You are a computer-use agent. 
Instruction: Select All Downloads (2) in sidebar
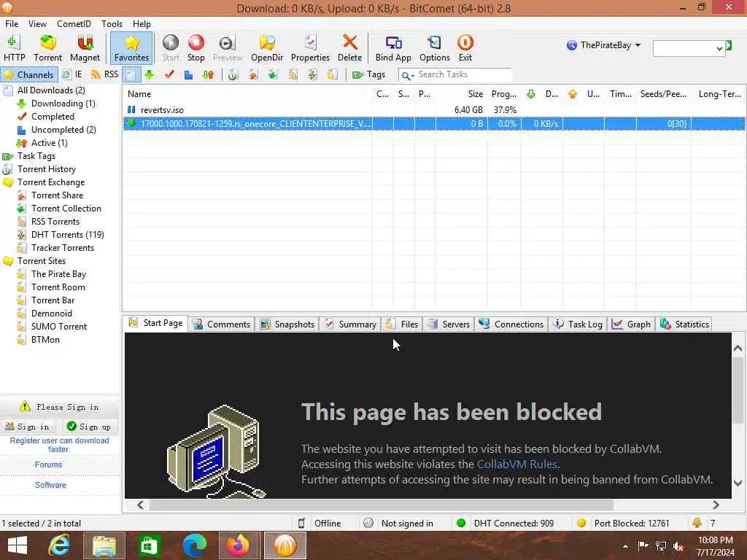tap(51, 90)
